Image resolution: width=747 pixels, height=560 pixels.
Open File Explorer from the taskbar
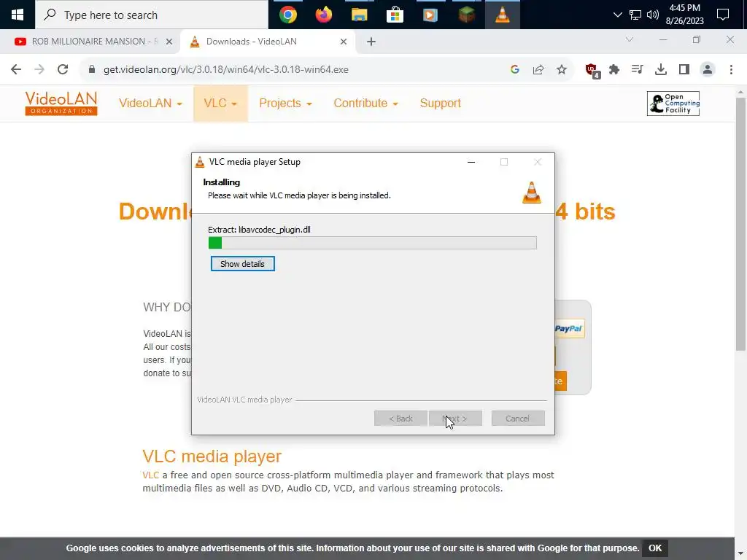pos(359,15)
